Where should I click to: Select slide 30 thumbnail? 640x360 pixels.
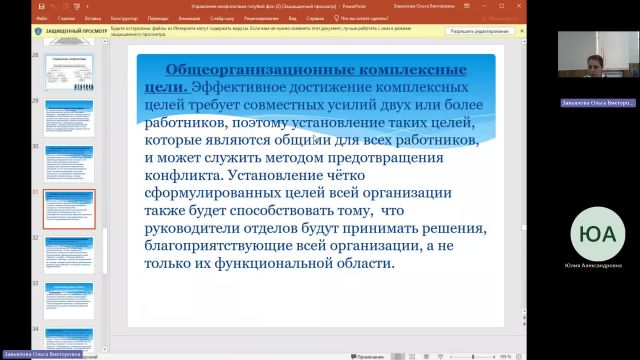click(69, 164)
